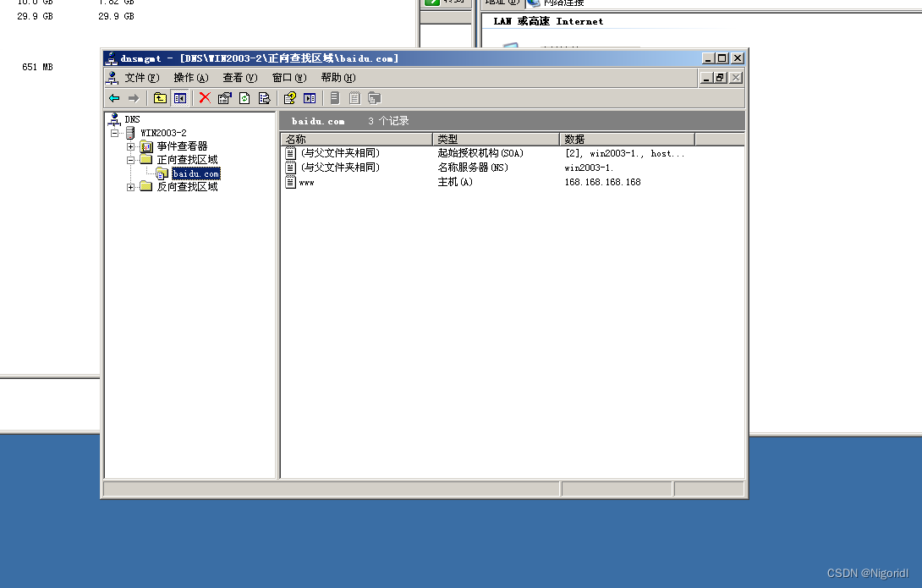922x588 pixels.
Task: Open Properties via the toolbar icon
Action: click(x=225, y=98)
